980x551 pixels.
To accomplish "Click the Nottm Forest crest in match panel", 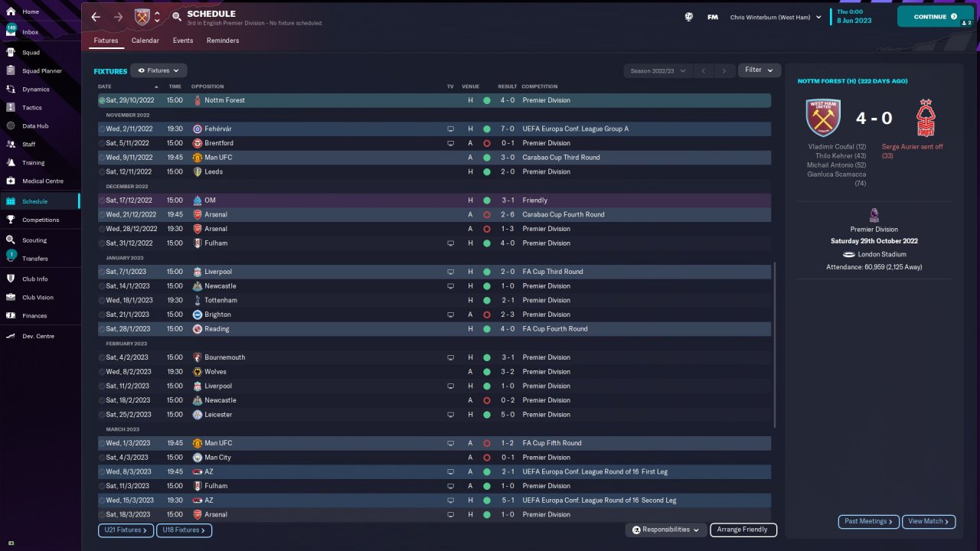I will (x=926, y=118).
